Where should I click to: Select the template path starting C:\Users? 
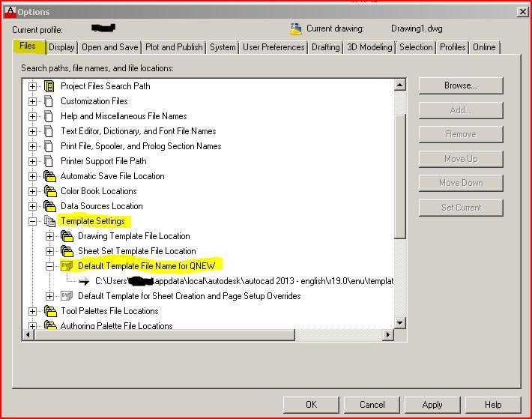(244, 281)
